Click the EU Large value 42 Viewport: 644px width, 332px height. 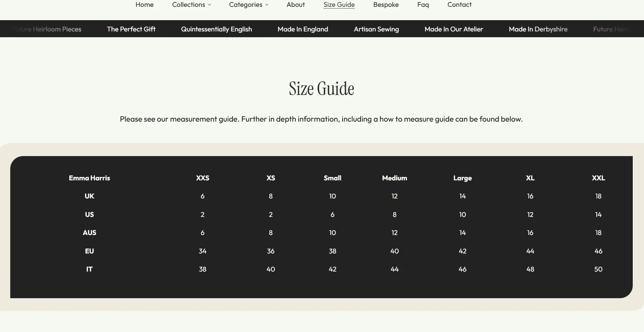(x=463, y=251)
